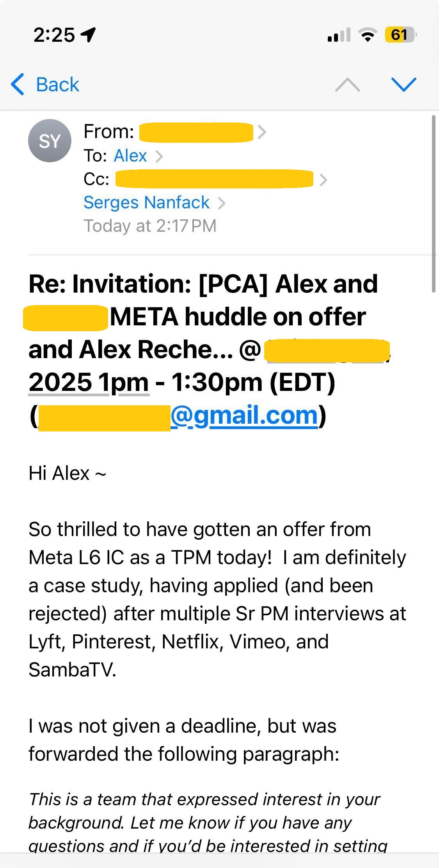Tap the Back button

pyautogui.click(x=45, y=84)
